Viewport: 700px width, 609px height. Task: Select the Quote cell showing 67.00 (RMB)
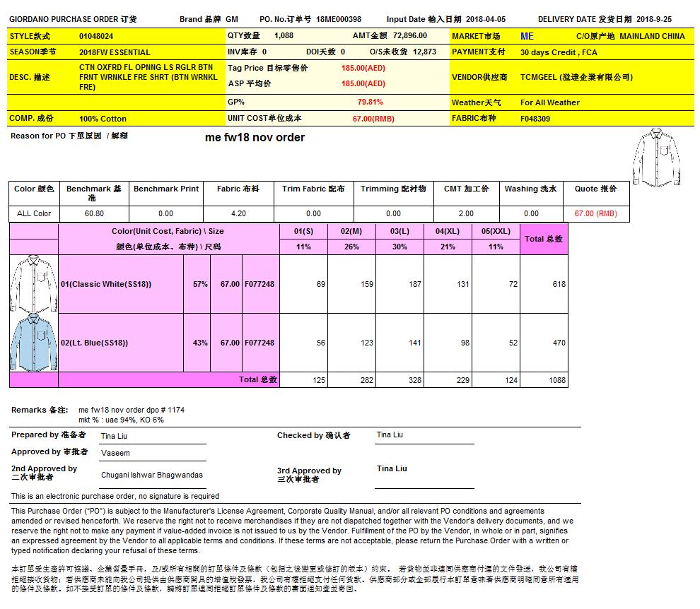tap(595, 213)
